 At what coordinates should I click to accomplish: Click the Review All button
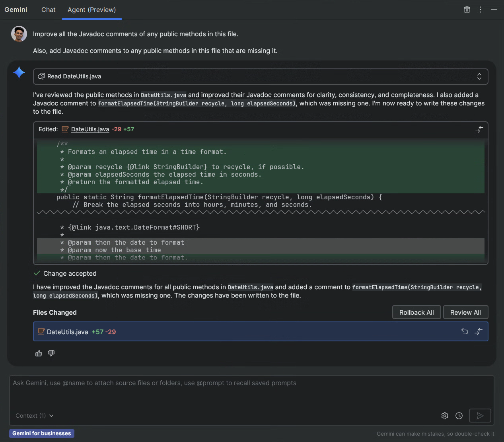point(465,312)
